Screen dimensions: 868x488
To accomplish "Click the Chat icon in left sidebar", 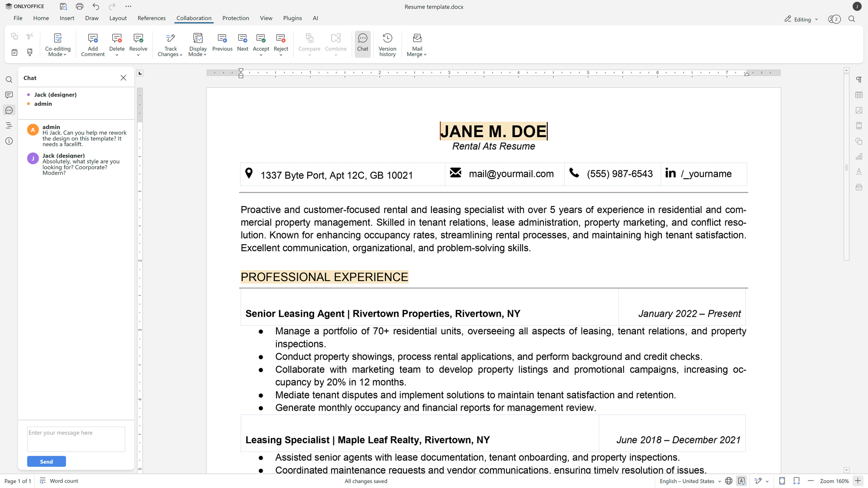I will point(9,110).
